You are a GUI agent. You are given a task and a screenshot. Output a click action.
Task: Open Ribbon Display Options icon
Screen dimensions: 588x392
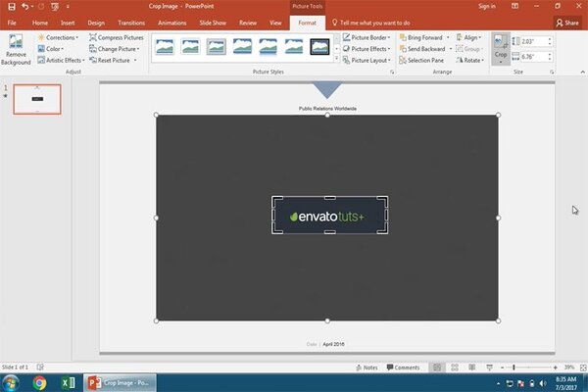pos(514,7)
